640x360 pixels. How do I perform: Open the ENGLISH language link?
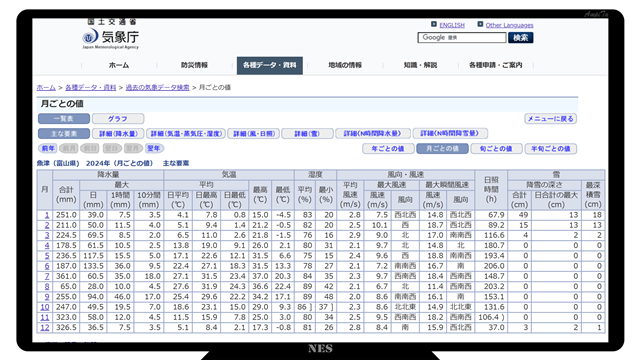(x=452, y=25)
